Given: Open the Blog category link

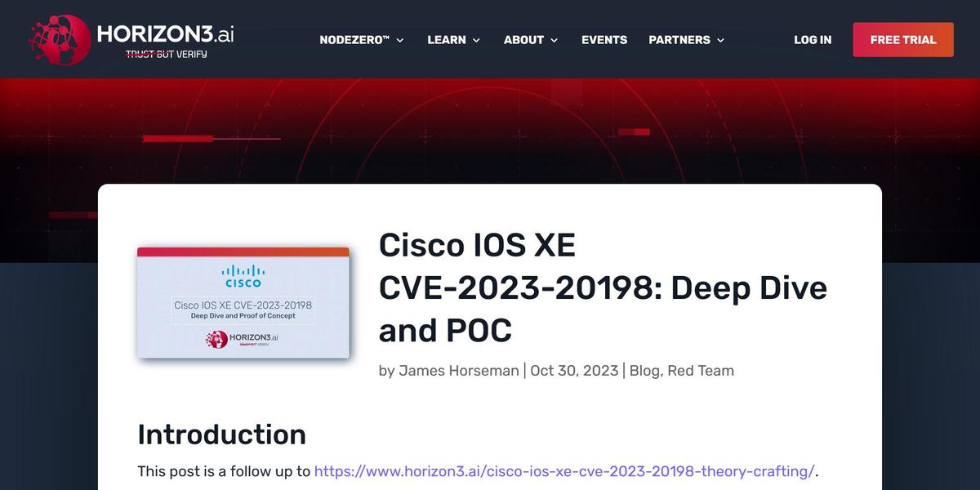Looking at the screenshot, I should 645,370.
